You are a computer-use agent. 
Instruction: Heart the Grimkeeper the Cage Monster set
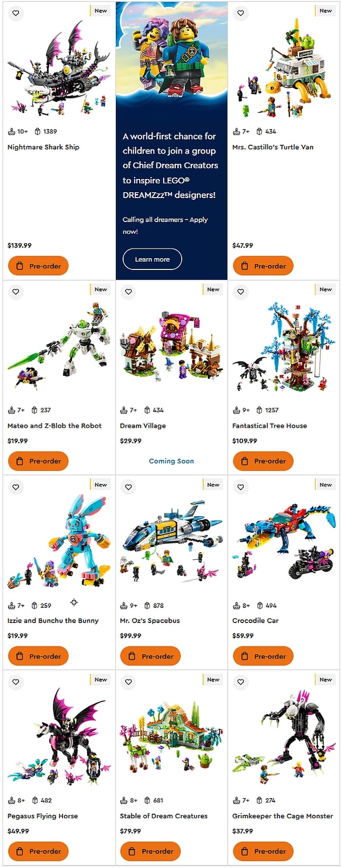click(x=241, y=682)
